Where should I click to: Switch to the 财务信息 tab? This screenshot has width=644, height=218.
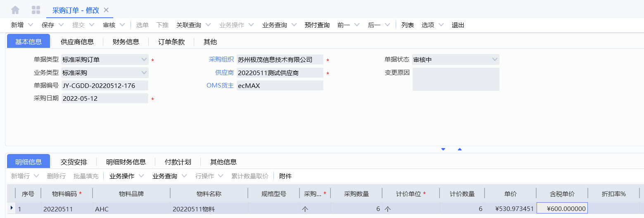point(126,42)
